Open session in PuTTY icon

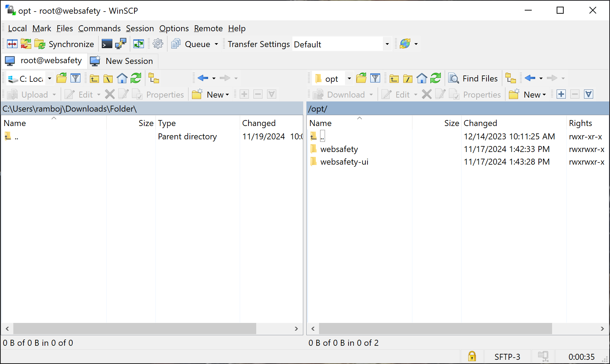(x=121, y=44)
